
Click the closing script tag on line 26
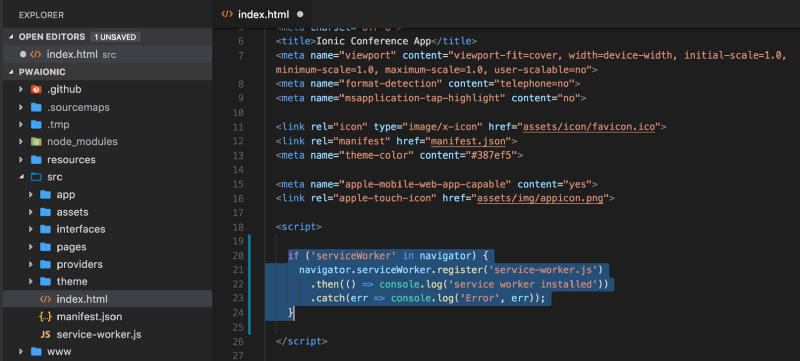tap(301, 341)
